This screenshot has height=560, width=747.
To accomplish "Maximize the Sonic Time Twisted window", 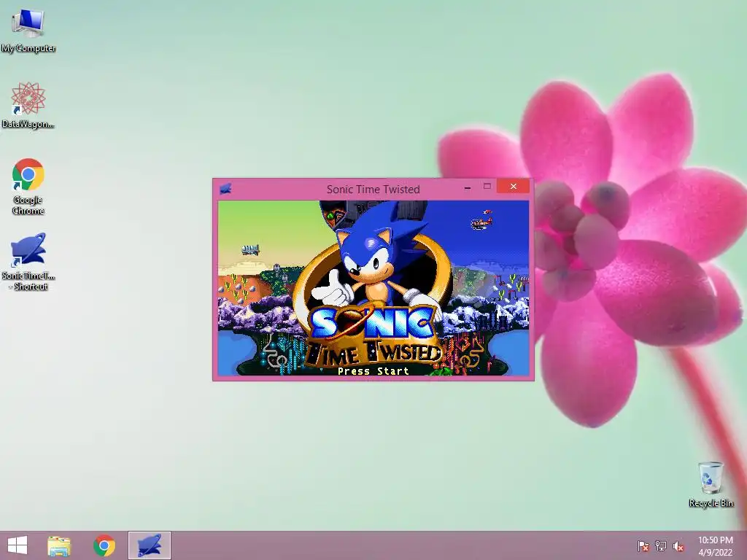I will click(487, 187).
